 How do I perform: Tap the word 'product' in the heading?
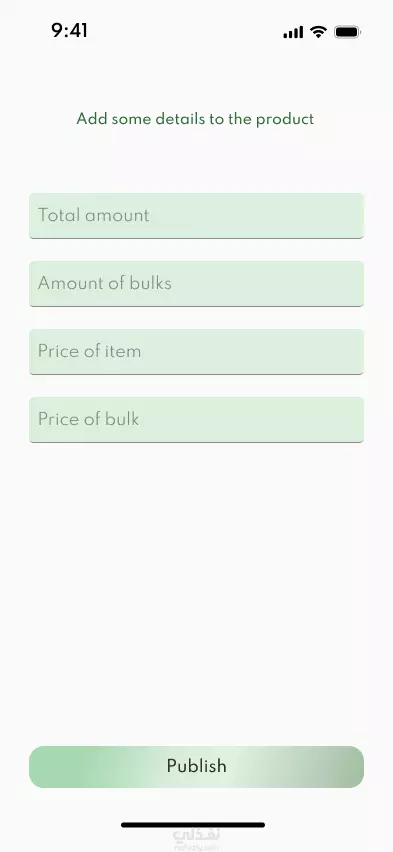pos(285,120)
